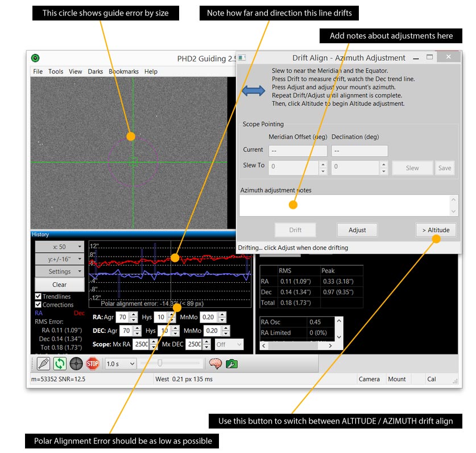476x453 pixels.
Task: Open the Help menu
Action: 151,71
